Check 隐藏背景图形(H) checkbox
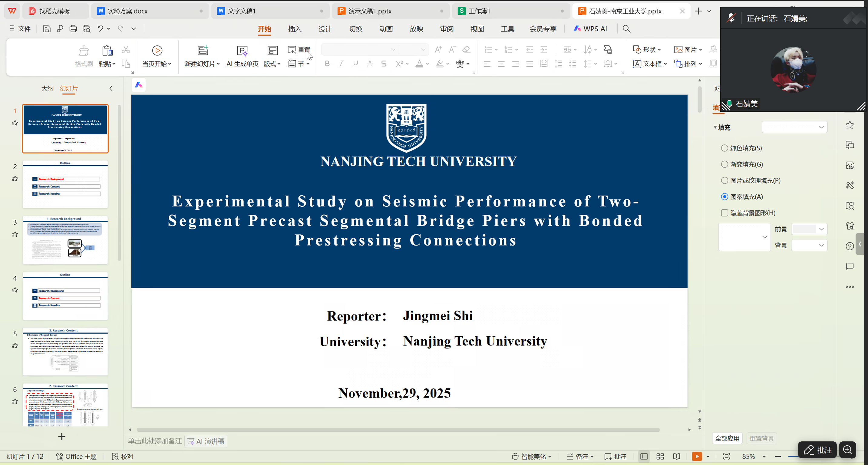This screenshot has height=465, width=868. tap(725, 213)
